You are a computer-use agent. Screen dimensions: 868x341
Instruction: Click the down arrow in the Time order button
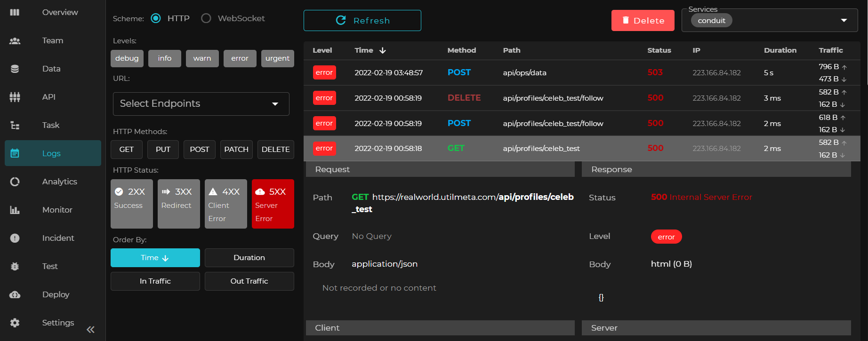(165, 258)
